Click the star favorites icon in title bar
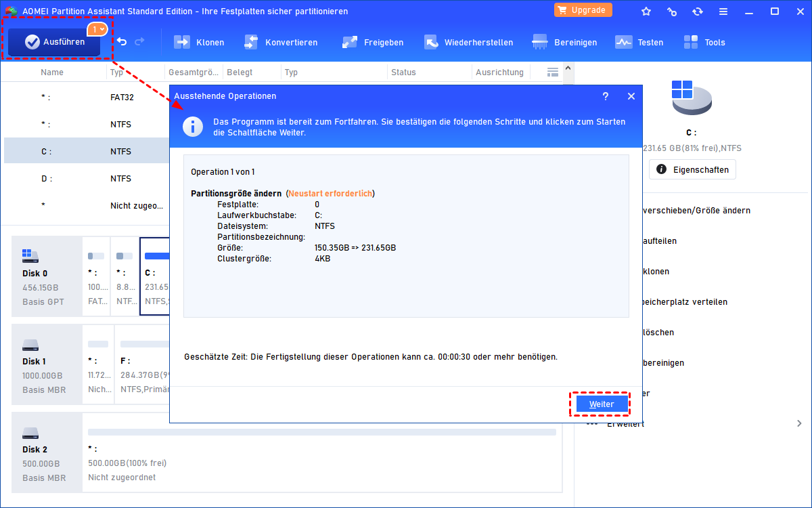812x508 pixels. click(x=646, y=11)
